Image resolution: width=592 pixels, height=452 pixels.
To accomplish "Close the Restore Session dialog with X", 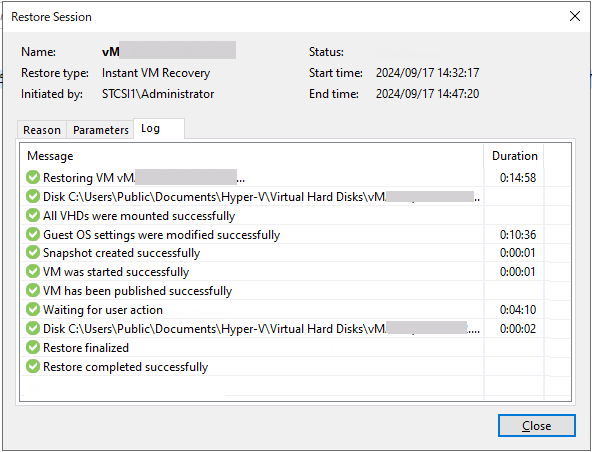I will pos(575,16).
